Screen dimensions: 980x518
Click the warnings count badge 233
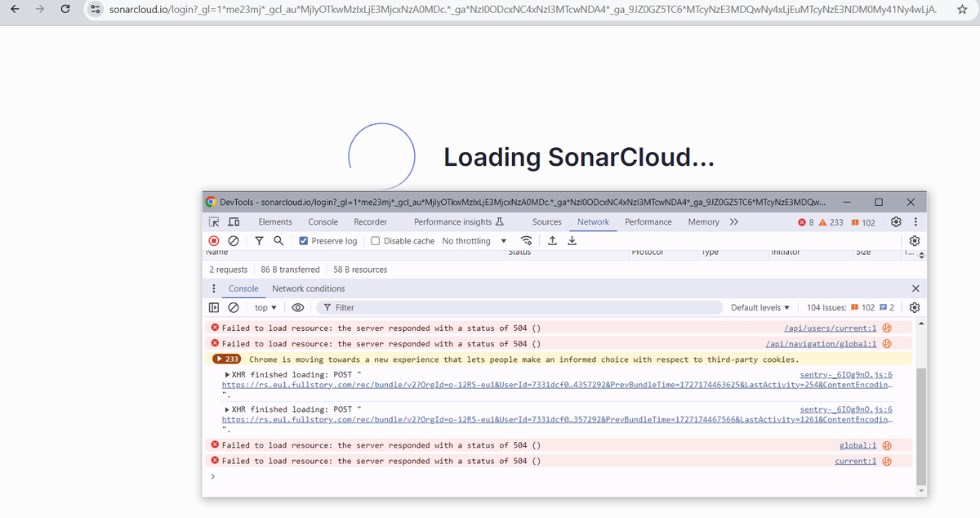[831, 222]
